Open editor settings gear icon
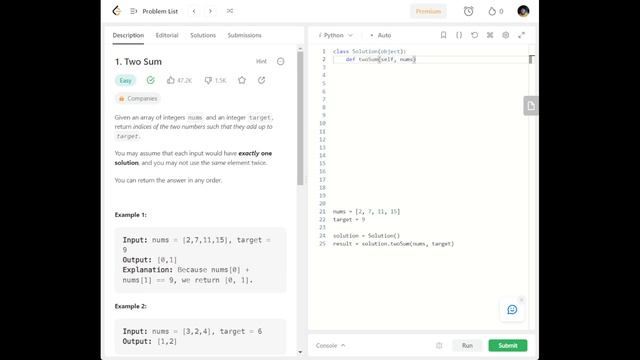This screenshot has height=360, width=640. pyautogui.click(x=505, y=36)
